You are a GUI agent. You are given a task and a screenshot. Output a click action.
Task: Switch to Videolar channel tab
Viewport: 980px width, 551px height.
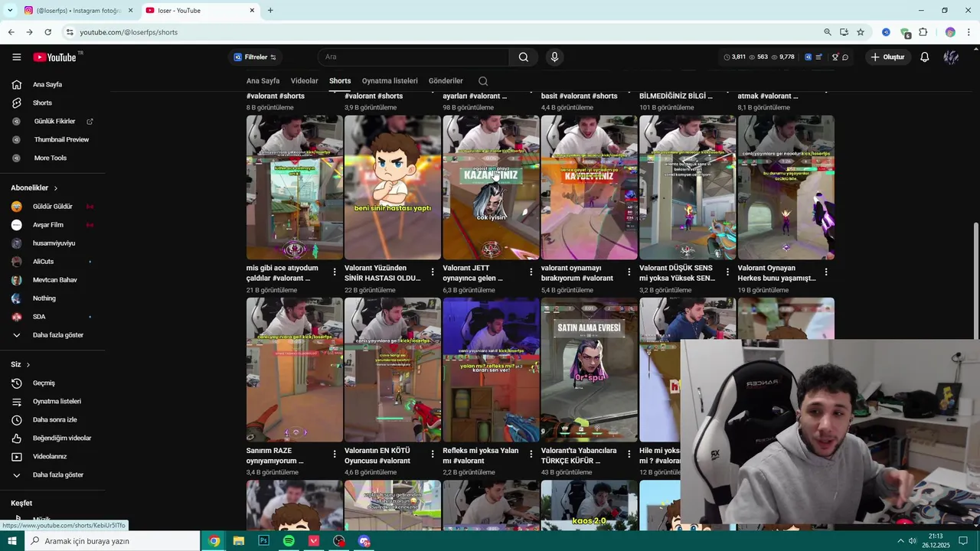[304, 80]
